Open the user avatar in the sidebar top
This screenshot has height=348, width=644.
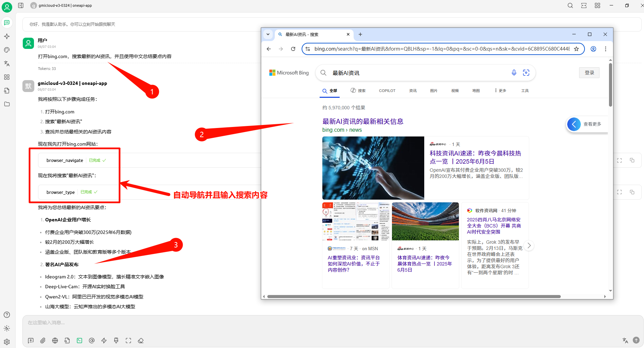[7, 7]
